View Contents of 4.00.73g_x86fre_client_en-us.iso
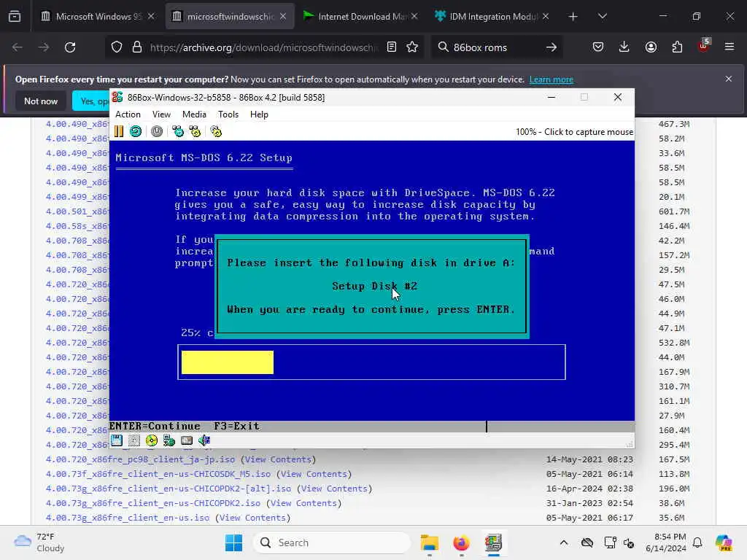Image resolution: width=747 pixels, height=560 pixels. pyautogui.click(x=252, y=518)
